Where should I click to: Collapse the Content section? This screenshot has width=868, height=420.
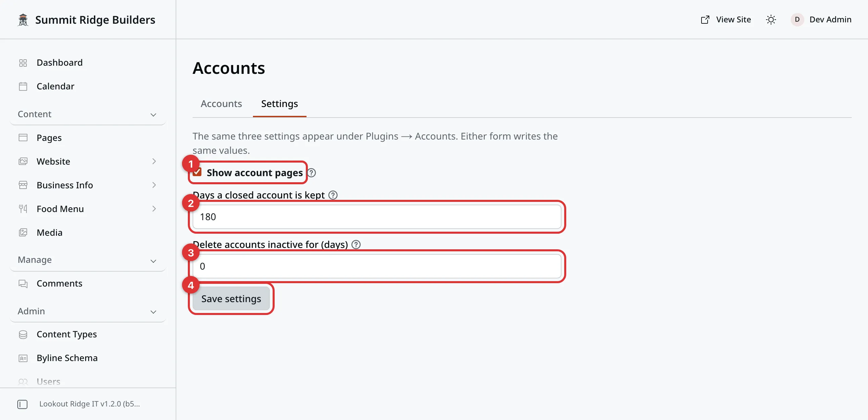tap(87, 114)
